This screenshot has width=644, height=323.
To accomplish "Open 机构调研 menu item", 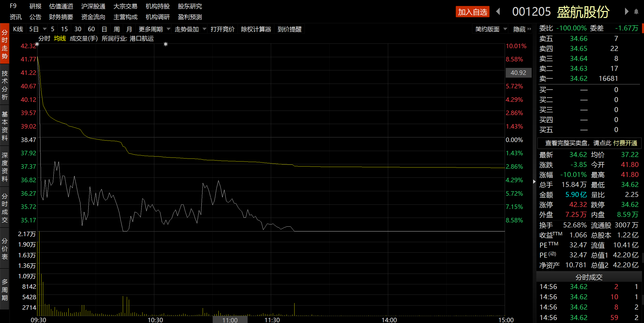I will (x=158, y=17).
